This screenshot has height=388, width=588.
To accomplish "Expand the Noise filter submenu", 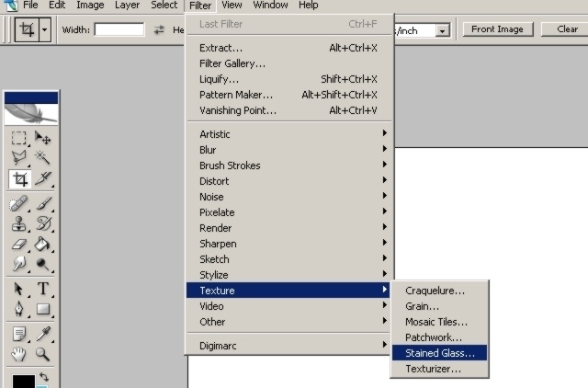I will pos(288,197).
